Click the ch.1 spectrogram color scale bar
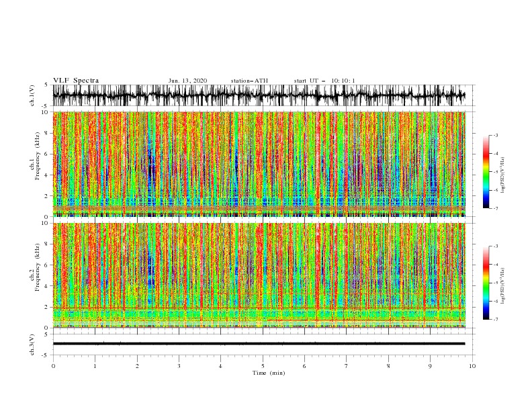Screen dimensions: 532x411 [486, 172]
